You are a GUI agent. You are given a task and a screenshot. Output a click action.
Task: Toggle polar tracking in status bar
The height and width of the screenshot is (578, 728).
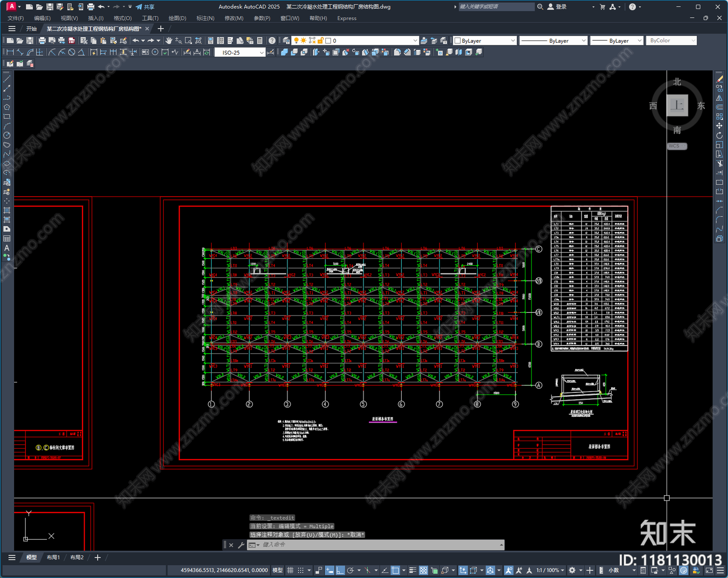350,570
